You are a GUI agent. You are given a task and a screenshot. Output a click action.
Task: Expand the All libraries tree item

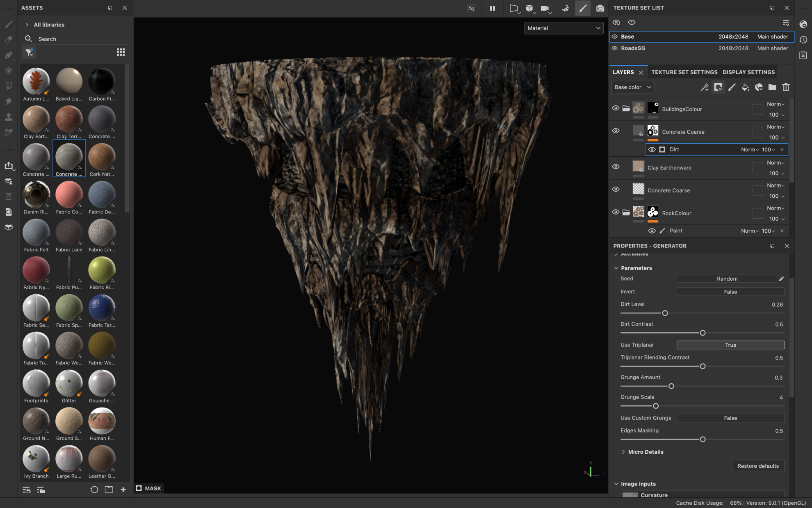point(27,24)
